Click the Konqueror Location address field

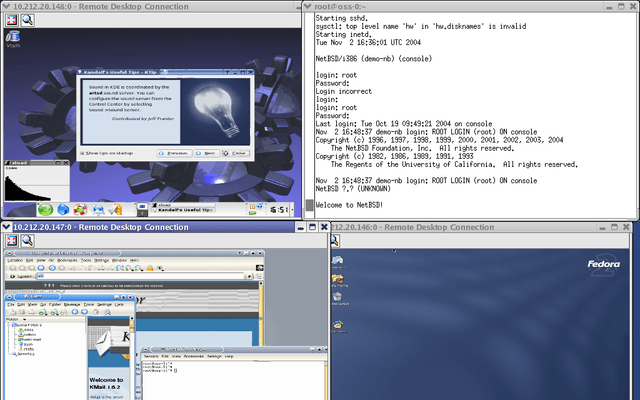click(x=141, y=276)
